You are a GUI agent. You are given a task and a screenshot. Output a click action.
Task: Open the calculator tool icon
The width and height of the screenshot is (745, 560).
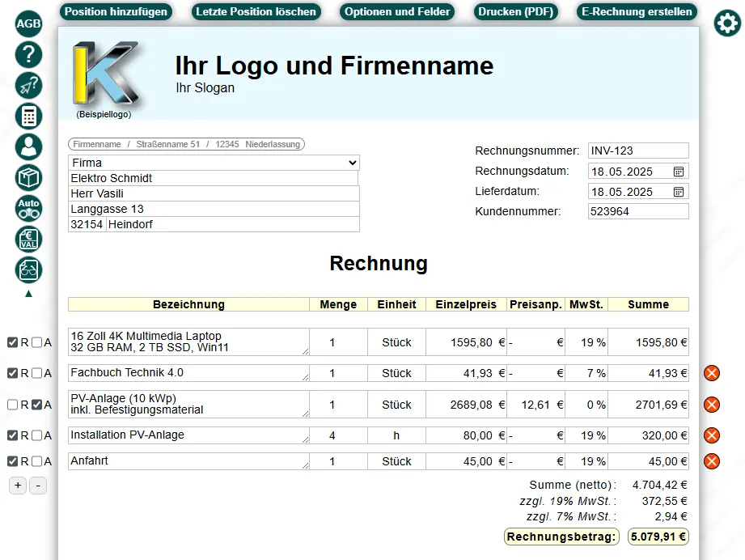27,116
